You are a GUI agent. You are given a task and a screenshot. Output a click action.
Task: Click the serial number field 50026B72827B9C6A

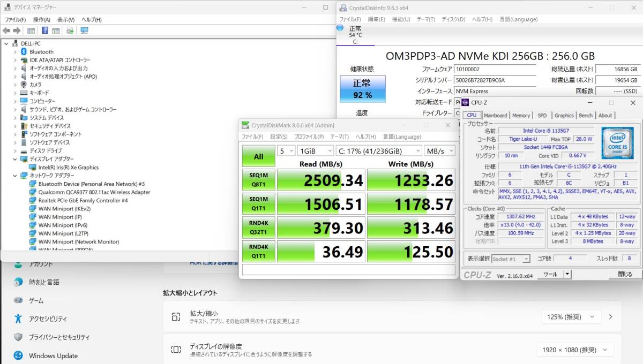495,80
